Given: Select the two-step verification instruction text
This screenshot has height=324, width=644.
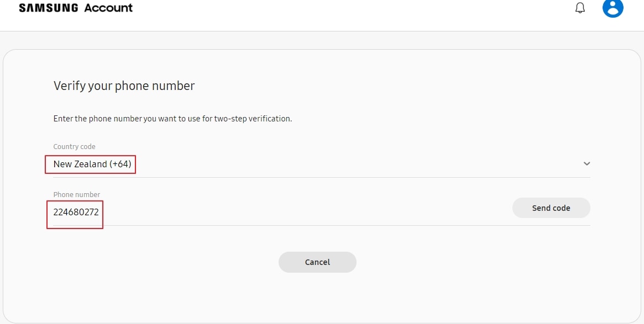Looking at the screenshot, I should (172, 119).
